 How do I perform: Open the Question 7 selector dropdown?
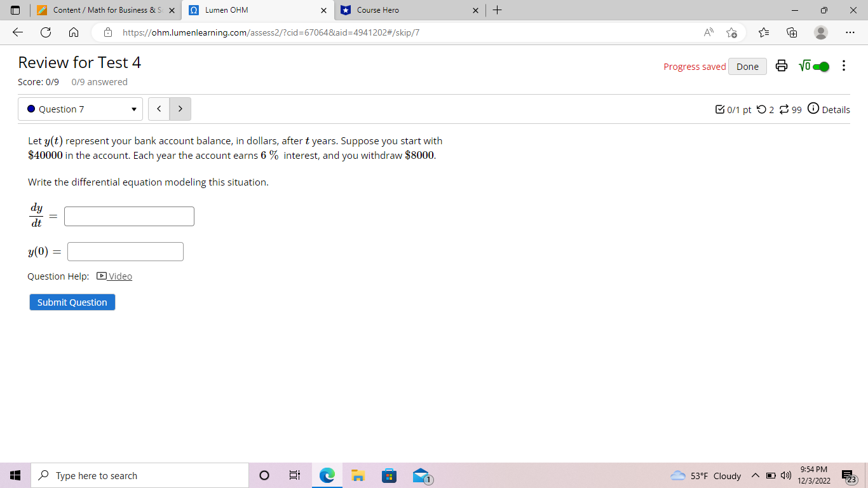80,109
